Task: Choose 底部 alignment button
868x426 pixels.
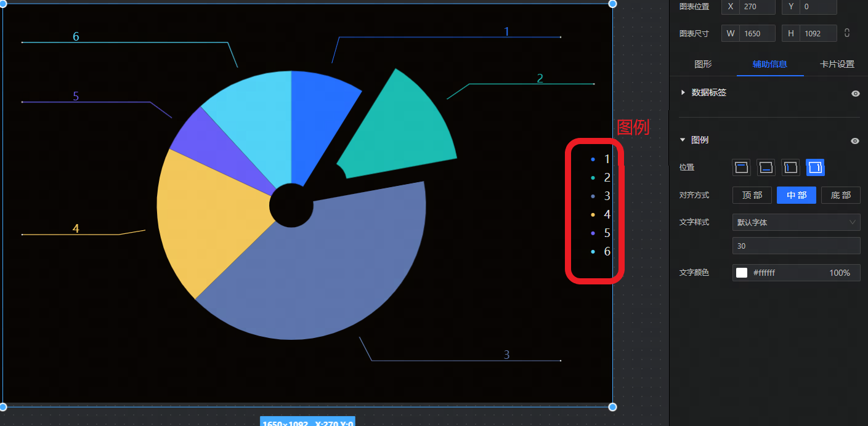Action: point(840,195)
